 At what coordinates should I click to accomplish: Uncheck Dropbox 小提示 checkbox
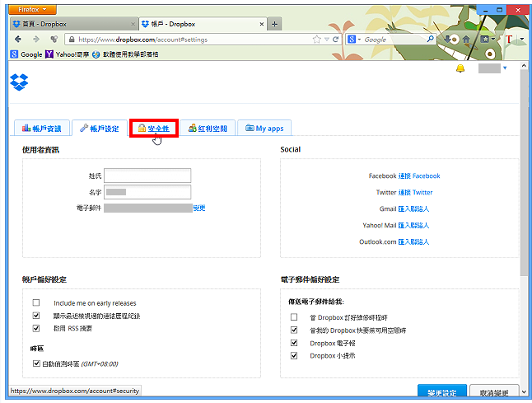pyautogui.click(x=294, y=356)
